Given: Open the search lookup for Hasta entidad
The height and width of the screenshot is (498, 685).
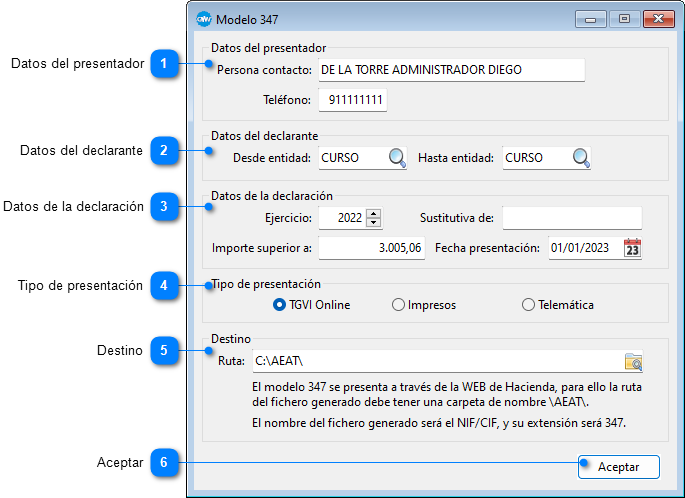Looking at the screenshot, I should (x=581, y=158).
